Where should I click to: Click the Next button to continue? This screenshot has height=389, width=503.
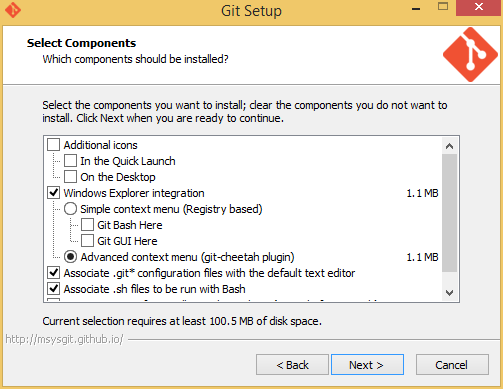(367, 365)
